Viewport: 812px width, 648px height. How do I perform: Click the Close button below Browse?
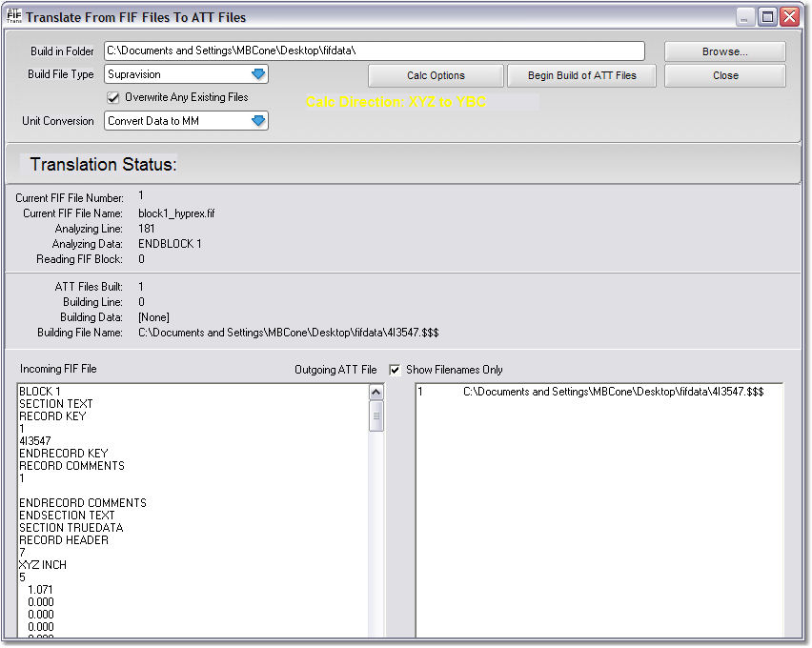[724, 75]
